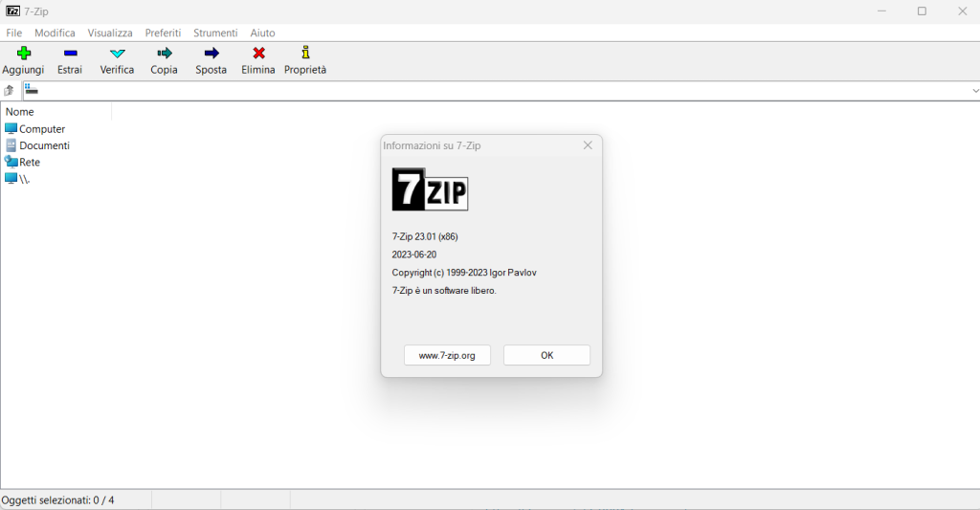Open Proprietà via yellow info icon
This screenshot has width=980, height=510.
pos(305,53)
